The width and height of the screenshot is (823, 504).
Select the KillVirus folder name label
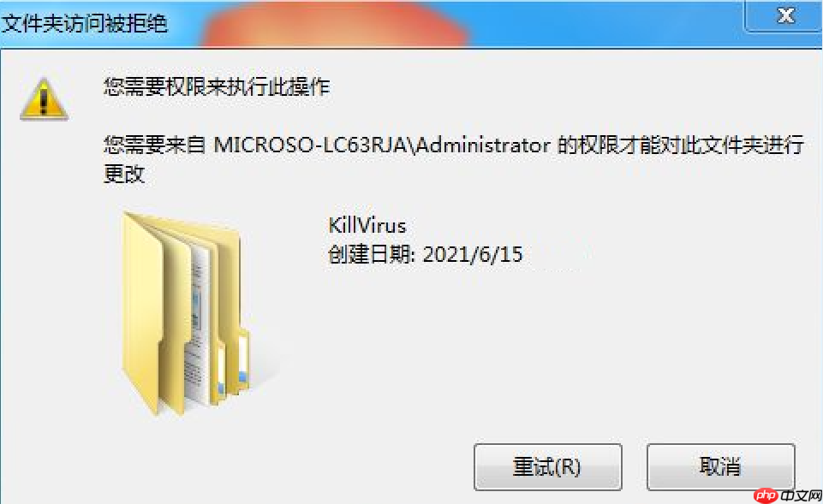pos(367,226)
